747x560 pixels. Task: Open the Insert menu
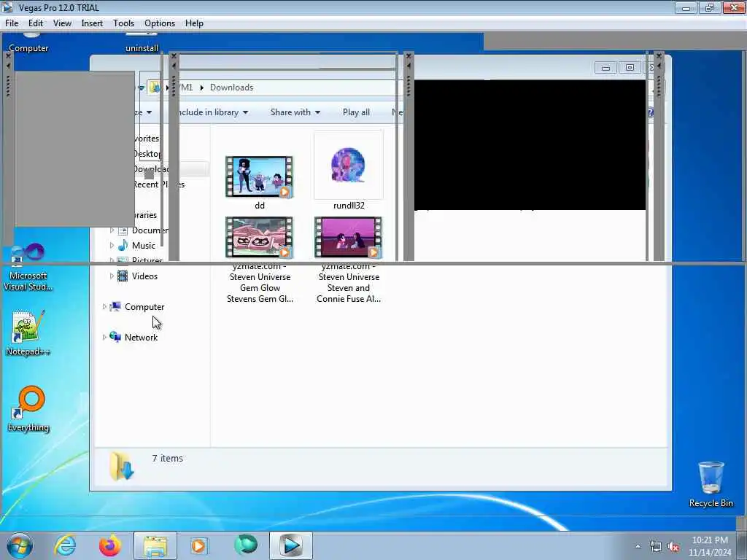92,23
